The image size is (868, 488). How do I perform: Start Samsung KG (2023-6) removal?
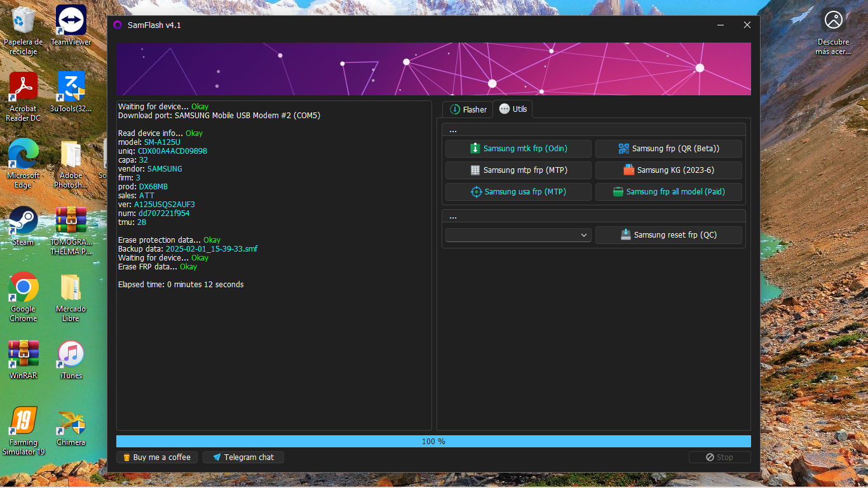668,170
